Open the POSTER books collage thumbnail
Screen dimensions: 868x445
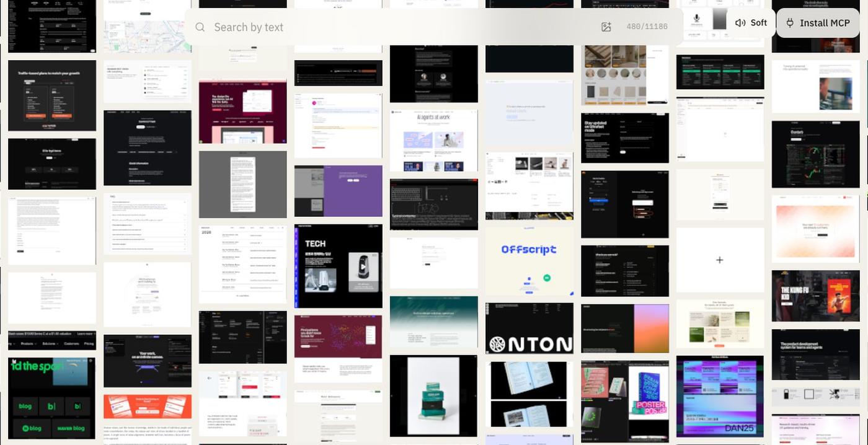pyautogui.click(x=625, y=402)
